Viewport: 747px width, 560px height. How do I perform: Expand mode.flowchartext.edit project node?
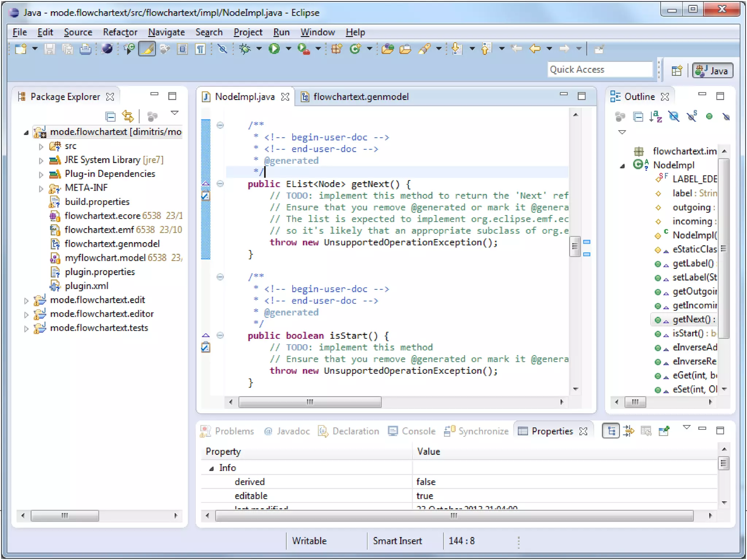pos(26,301)
